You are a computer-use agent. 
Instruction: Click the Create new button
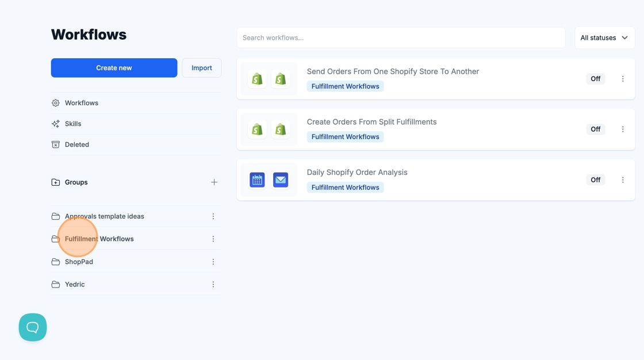tap(114, 68)
